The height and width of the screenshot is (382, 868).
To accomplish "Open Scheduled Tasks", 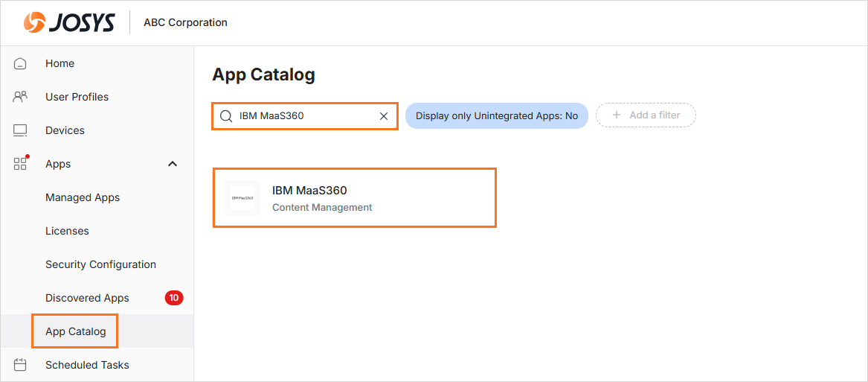I will 87,365.
